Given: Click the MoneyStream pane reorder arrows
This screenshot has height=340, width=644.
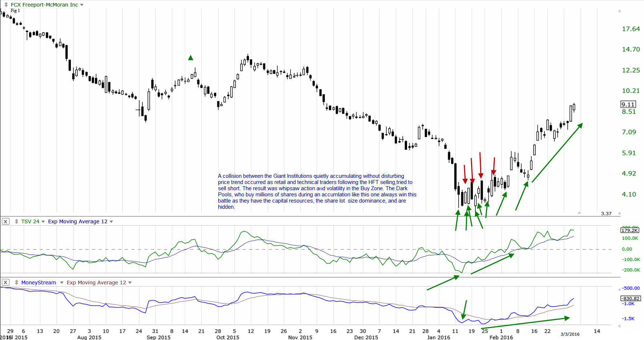Looking at the screenshot, I should coord(16,283).
